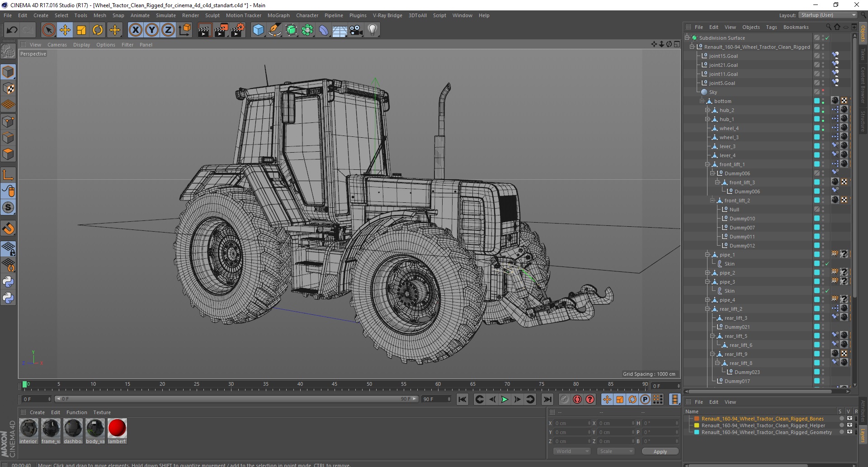
Task: Toggle the Z axis lock
Action: coord(168,30)
